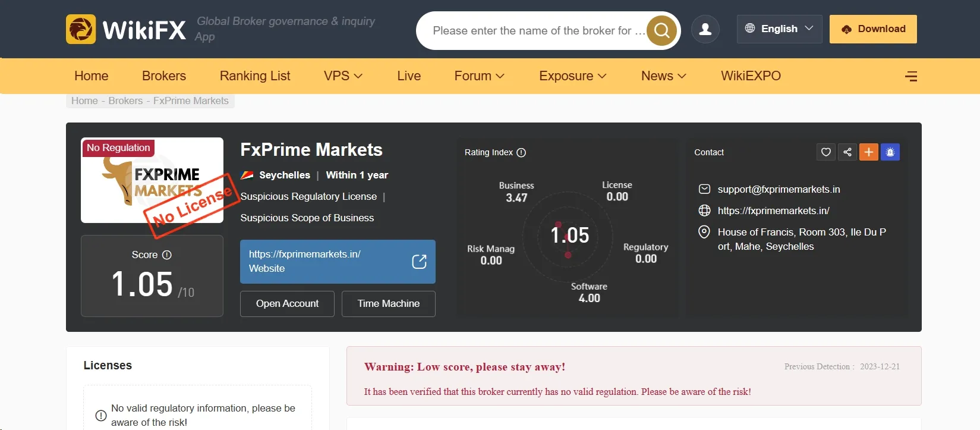
Task: Open the fxprimemarkets.in Website link box
Action: pyautogui.click(x=338, y=262)
